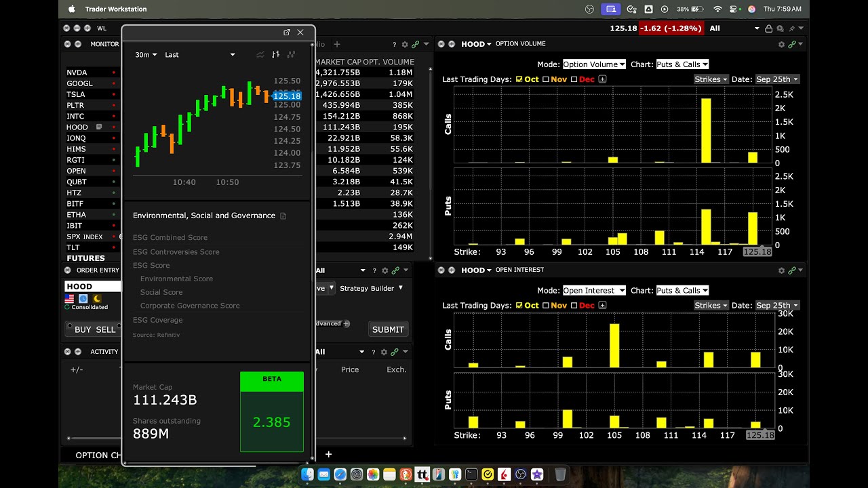
Task: Switch to the OPTION CH bottom tab
Action: tap(98, 455)
